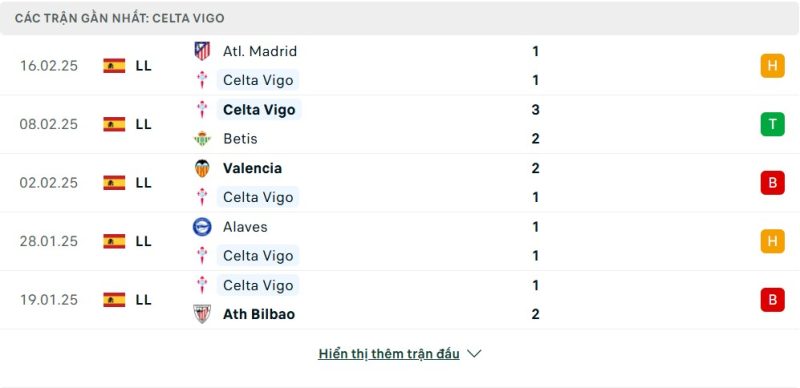The width and height of the screenshot is (800, 388).
Task: Open the Ath Bilbao team name
Action: point(259,314)
